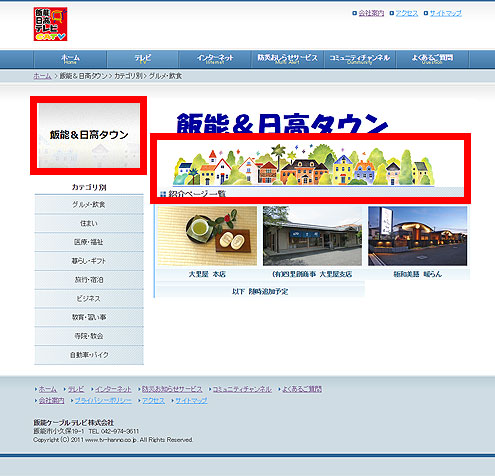Open the storefront building photo thumbnail
Screen dimensions: 495x476
click(312, 236)
